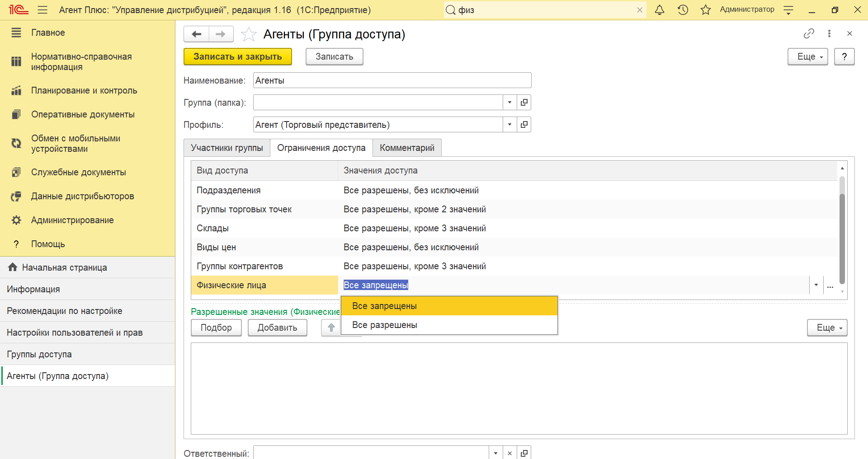This screenshot has height=459, width=868.
Task: Open the main hamburger menu in title bar
Action: (42, 9)
